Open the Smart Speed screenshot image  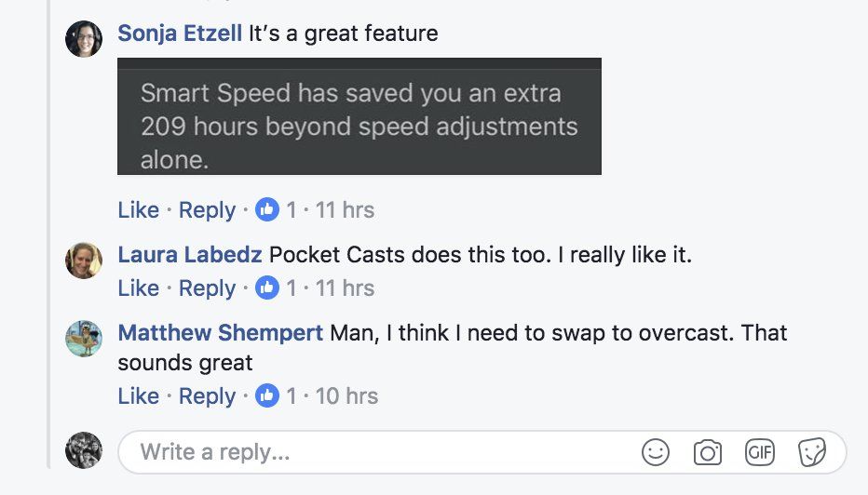pos(359,116)
